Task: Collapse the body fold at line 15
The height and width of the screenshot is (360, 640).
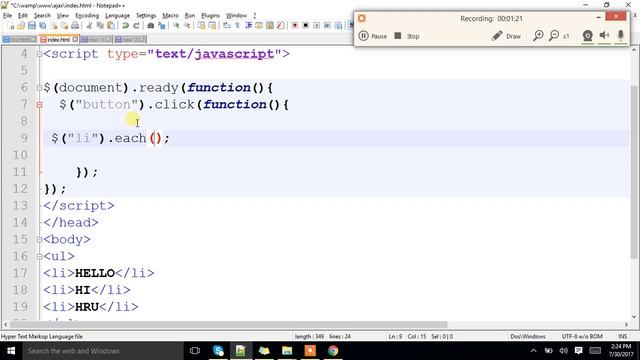Action: 39,239
